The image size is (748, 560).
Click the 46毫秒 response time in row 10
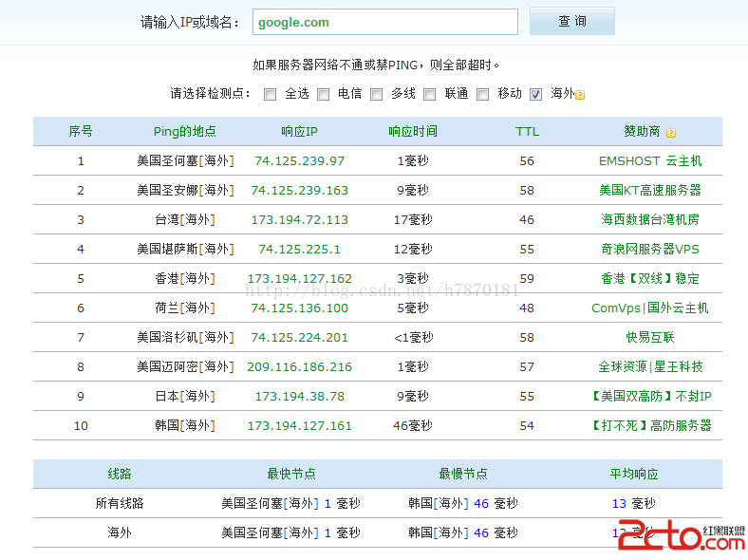(x=413, y=425)
